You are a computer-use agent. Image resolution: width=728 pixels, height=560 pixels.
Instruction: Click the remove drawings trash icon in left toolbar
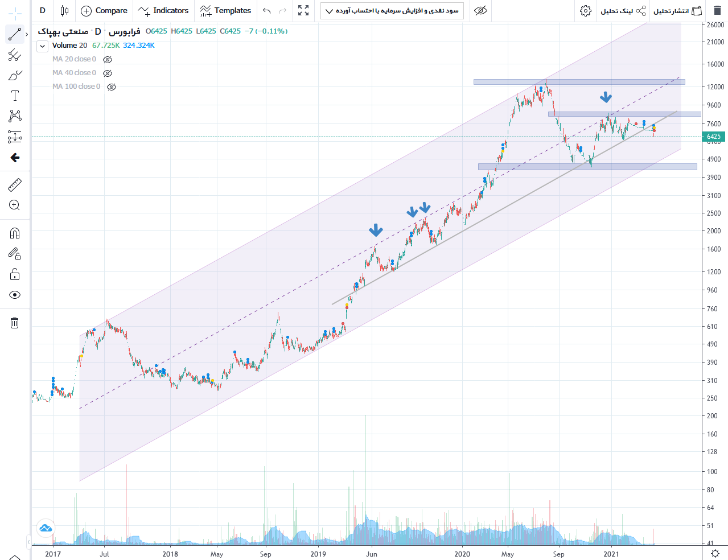(x=15, y=323)
